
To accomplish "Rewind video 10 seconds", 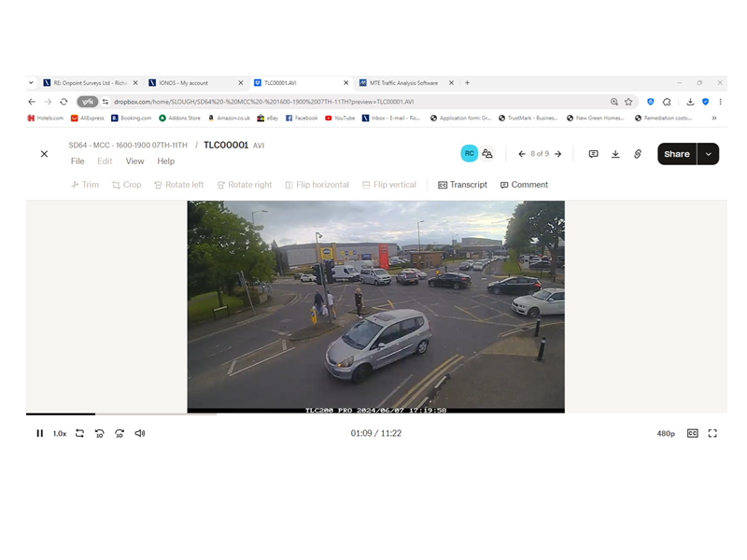I will tap(100, 433).
